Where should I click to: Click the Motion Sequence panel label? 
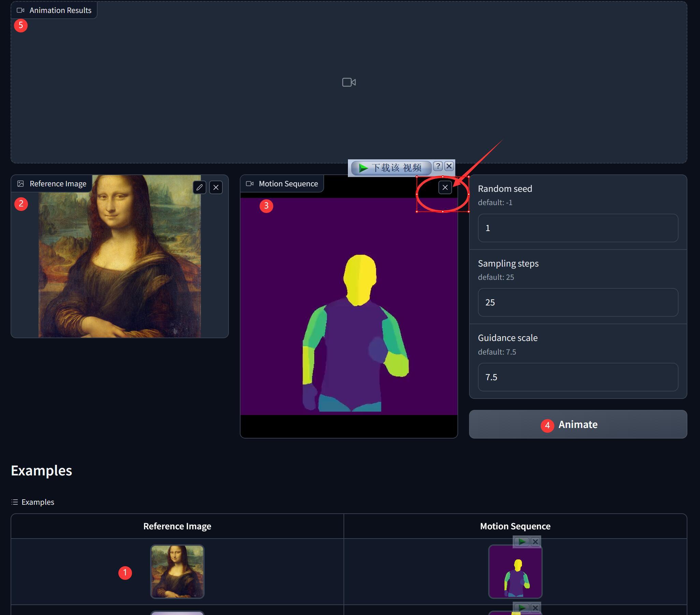coord(282,184)
